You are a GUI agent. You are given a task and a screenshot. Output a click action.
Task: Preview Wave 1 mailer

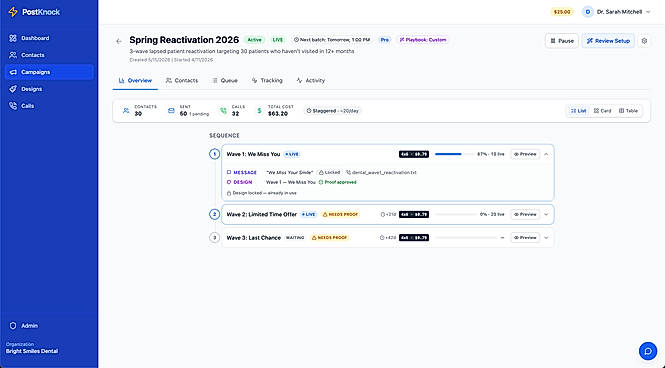point(525,154)
